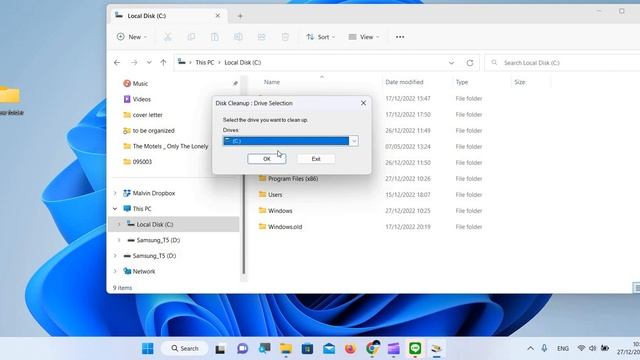Open the LINE app on taskbar

pyautogui.click(x=415, y=349)
